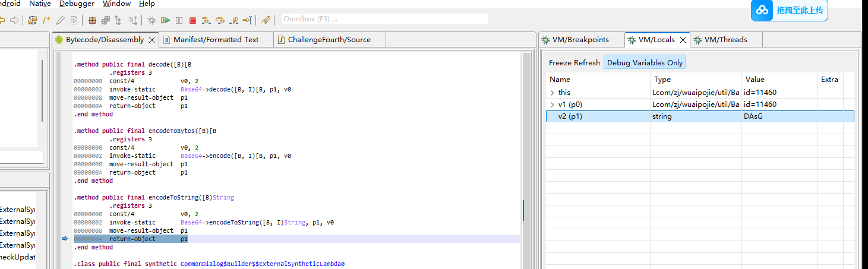
Task: Toggle the Freeze Refresh button
Action: click(x=574, y=62)
